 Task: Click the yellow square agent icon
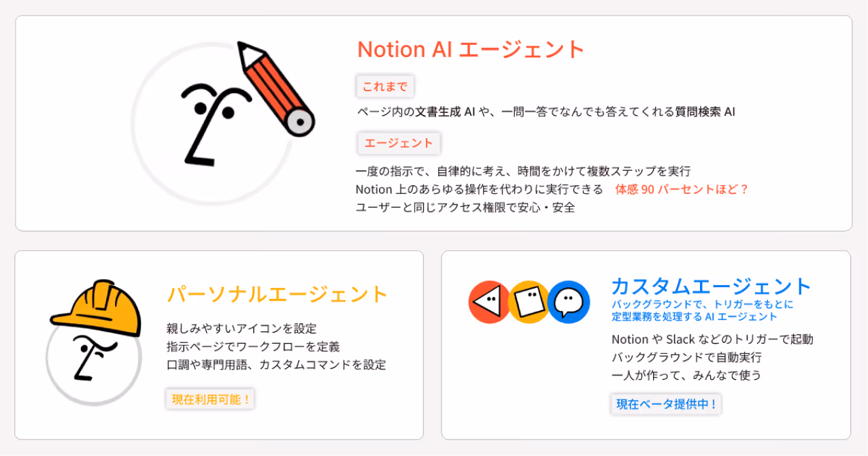[529, 302]
